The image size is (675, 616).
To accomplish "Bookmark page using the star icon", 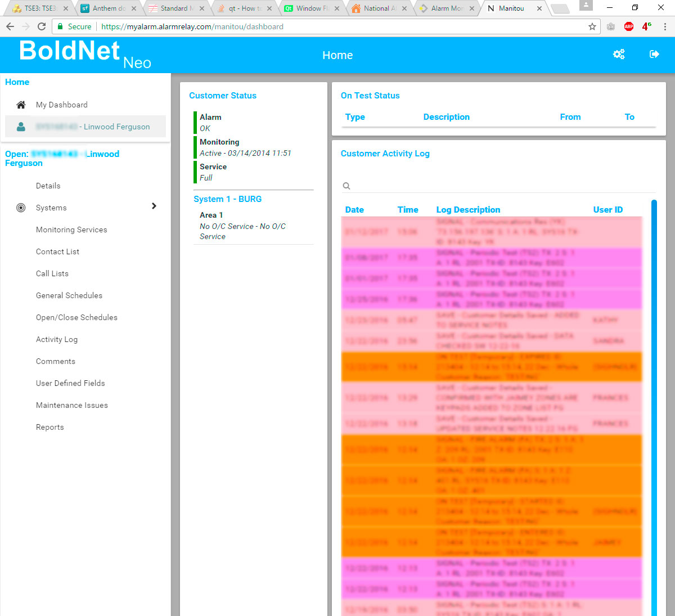I will (592, 26).
